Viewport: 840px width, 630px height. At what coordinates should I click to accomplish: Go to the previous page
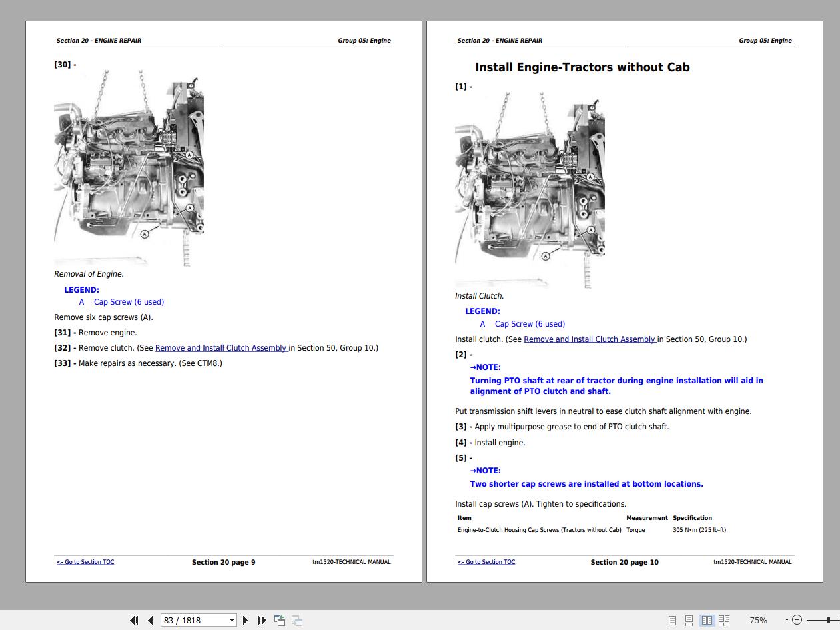150,620
